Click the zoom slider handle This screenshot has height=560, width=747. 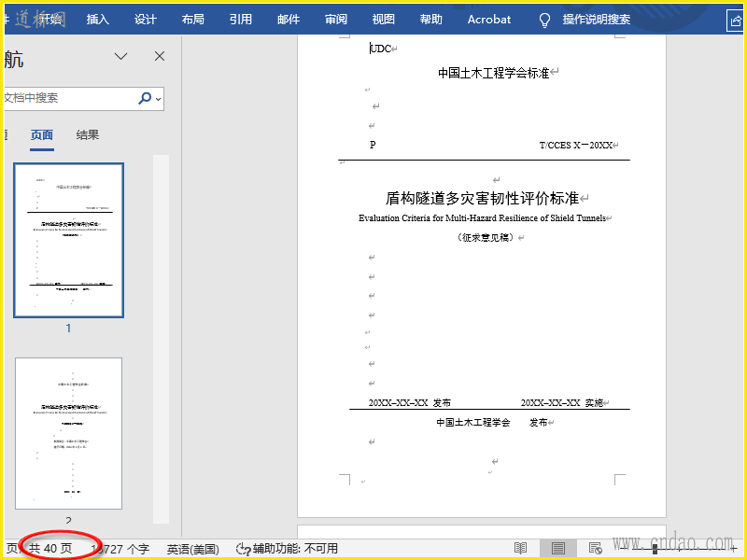coord(655,549)
